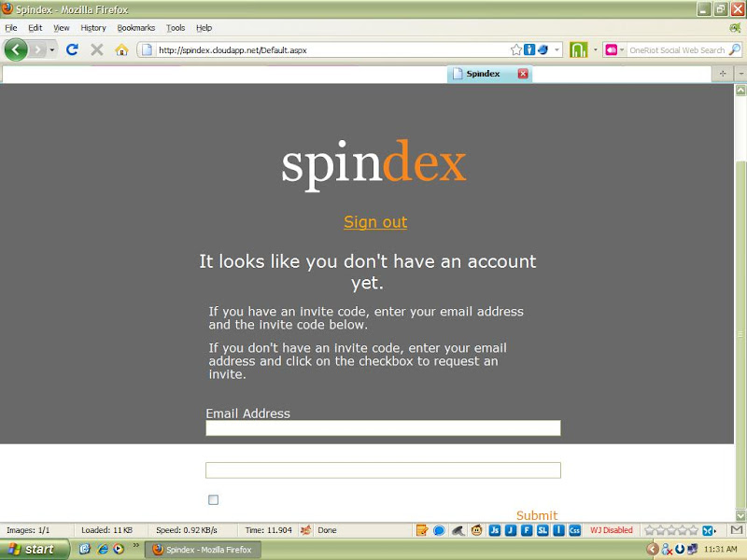The image size is (747, 560).
Task: Click in the OneRiot Social Web Search box
Action: pos(677,50)
